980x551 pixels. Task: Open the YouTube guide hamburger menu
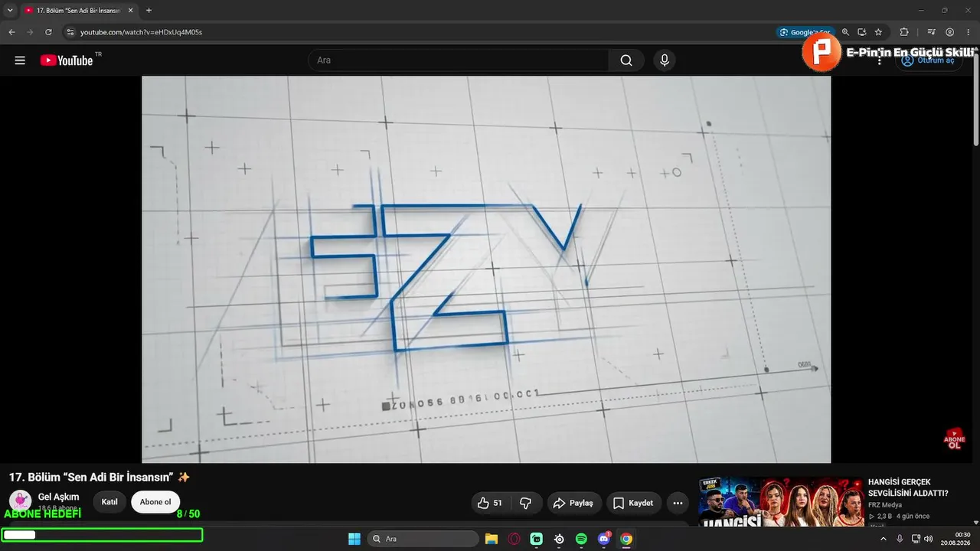(20, 60)
